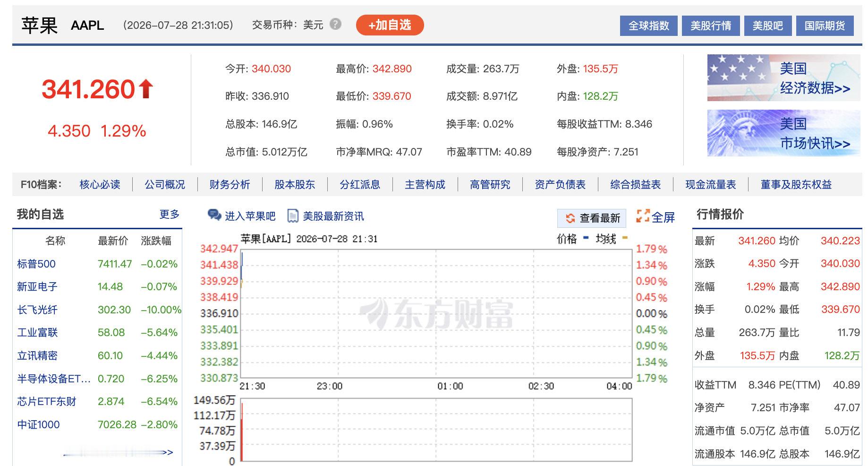The image size is (868, 466).
Task: Click the 进入苹果吧 link
Action: [250, 216]
